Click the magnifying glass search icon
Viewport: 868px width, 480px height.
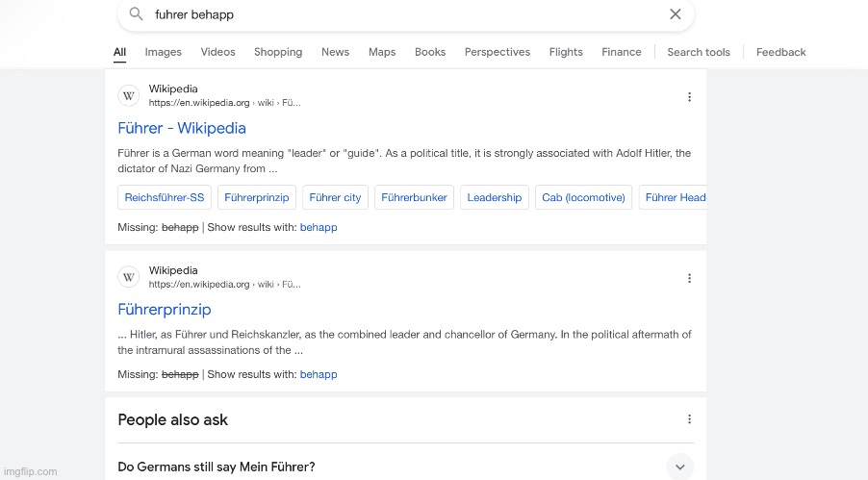coord(137,14)
